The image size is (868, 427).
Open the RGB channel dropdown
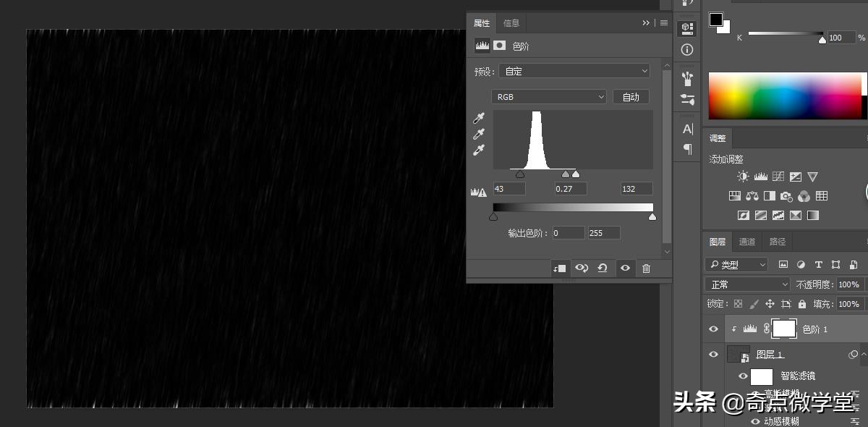point(549,97)
